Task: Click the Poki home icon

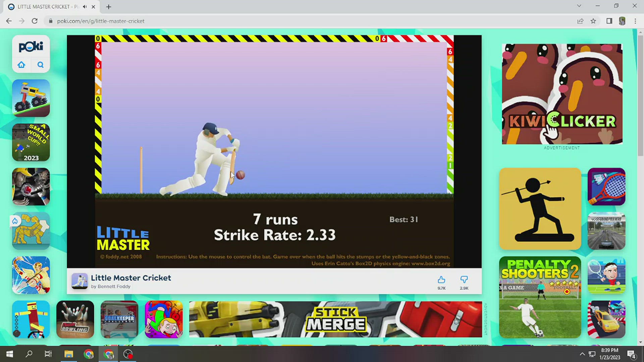Action: pyautogui.click(x=21, y=65)
